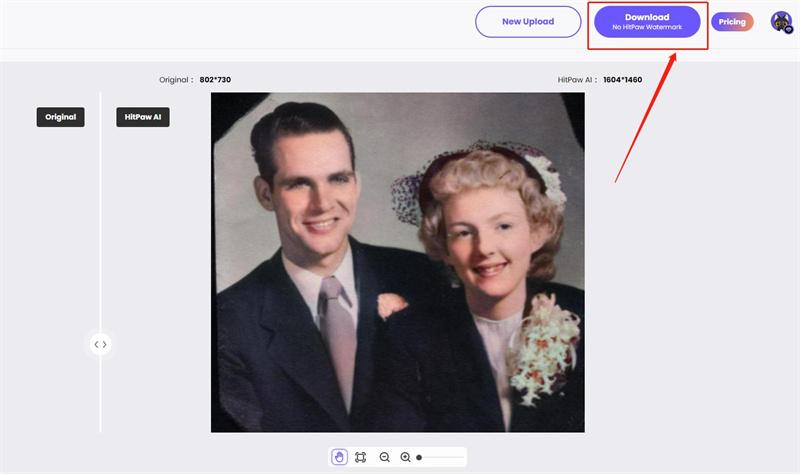Click the zoom slider knob
Image resolution: width=800 pixels, height=474 pixels.
pos(419,457)
